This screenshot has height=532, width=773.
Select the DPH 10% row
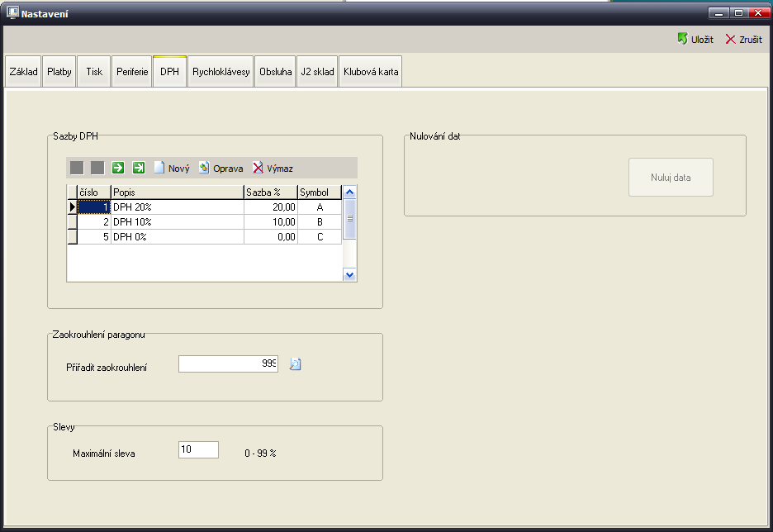[205, 222]
